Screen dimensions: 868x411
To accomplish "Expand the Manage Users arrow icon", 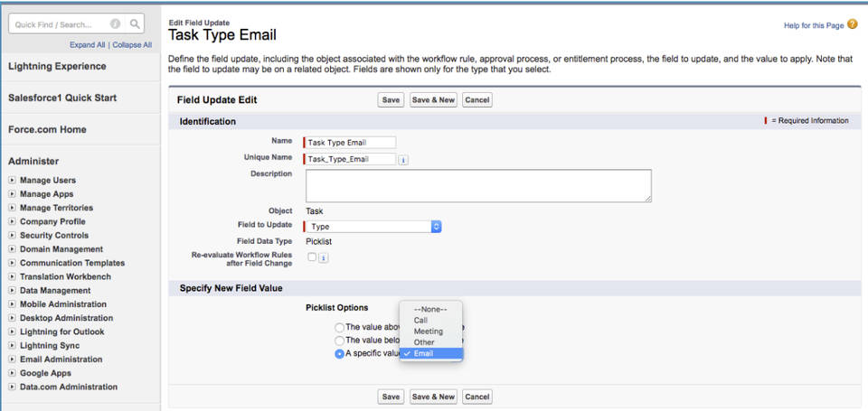I will click(x=13, y=181).
